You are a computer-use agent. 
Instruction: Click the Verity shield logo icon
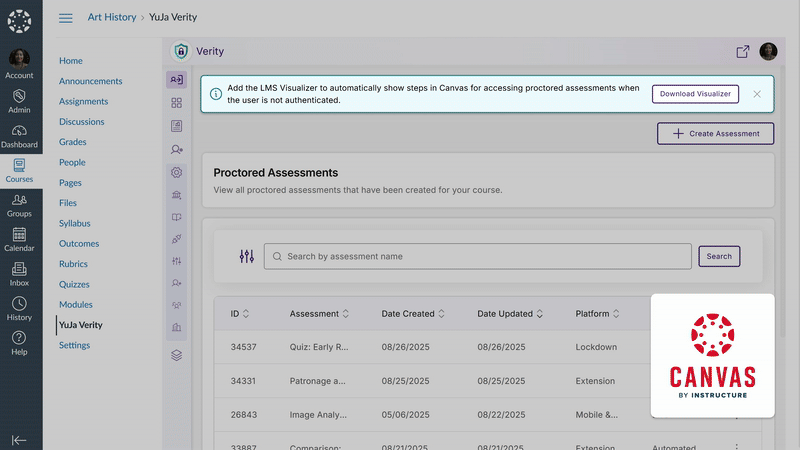click(181, 51)
